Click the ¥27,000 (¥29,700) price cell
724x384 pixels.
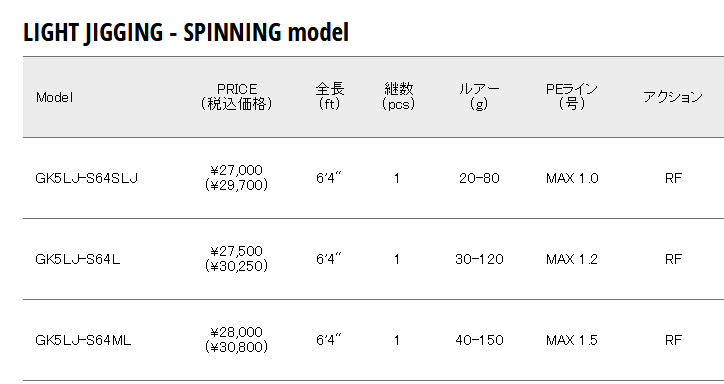pos(236,178)
